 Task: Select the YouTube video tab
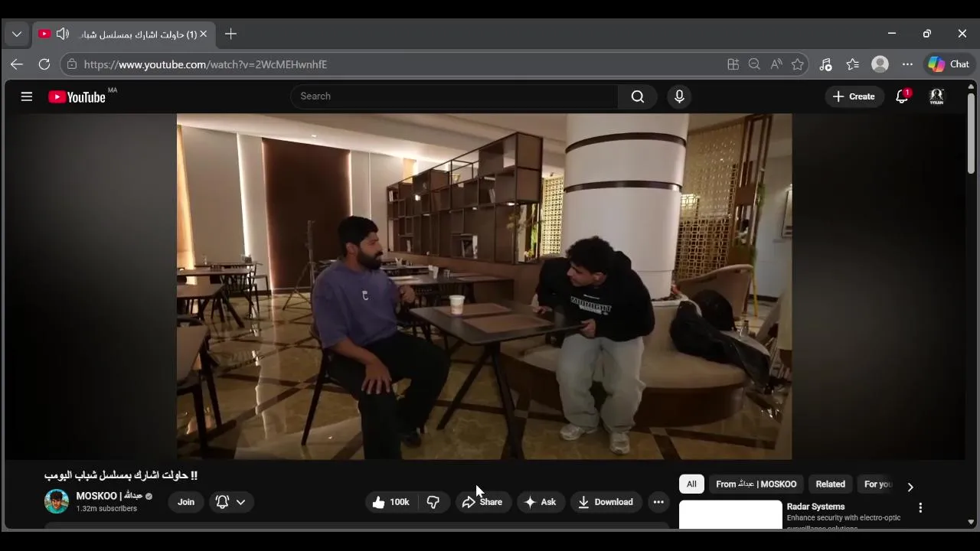124,34
